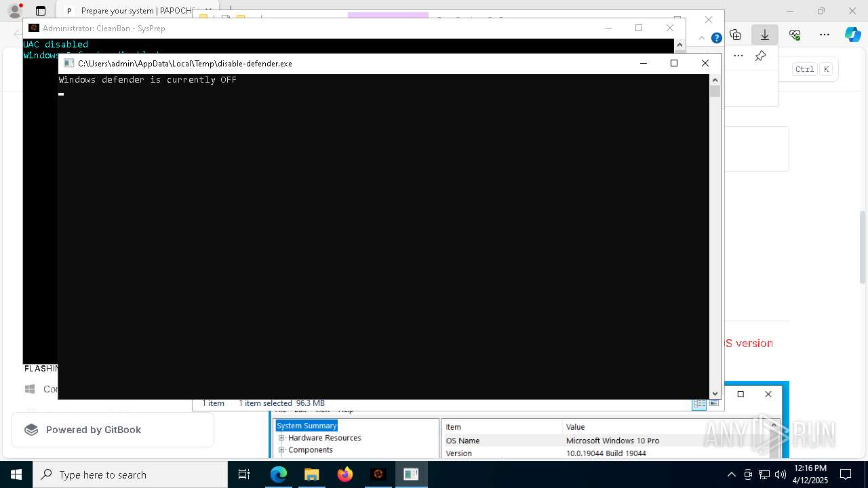Click the disable-defender.exe console window icon

[68, 64]
